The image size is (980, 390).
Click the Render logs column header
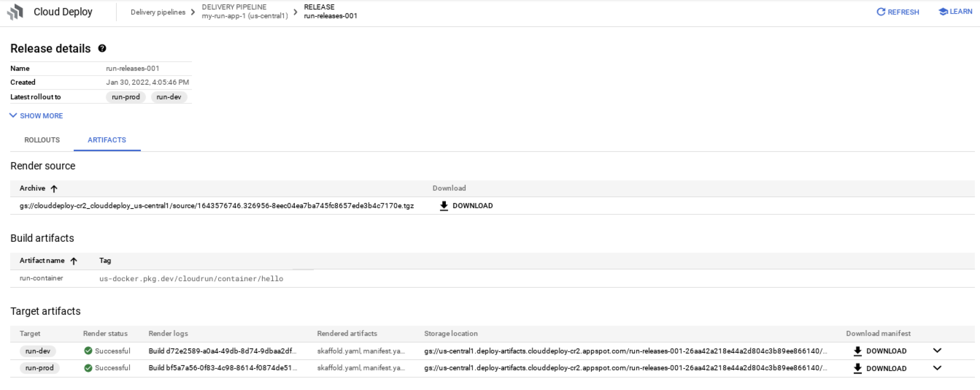(168, 334)
